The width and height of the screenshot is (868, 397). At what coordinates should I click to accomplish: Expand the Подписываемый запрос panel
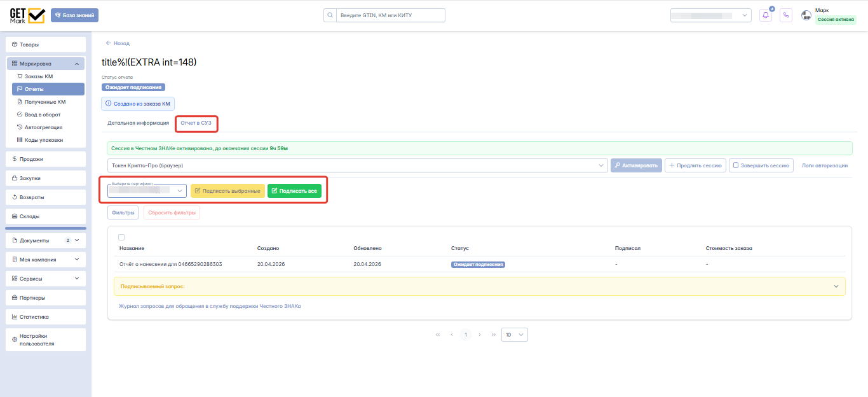tap(479, 286)
